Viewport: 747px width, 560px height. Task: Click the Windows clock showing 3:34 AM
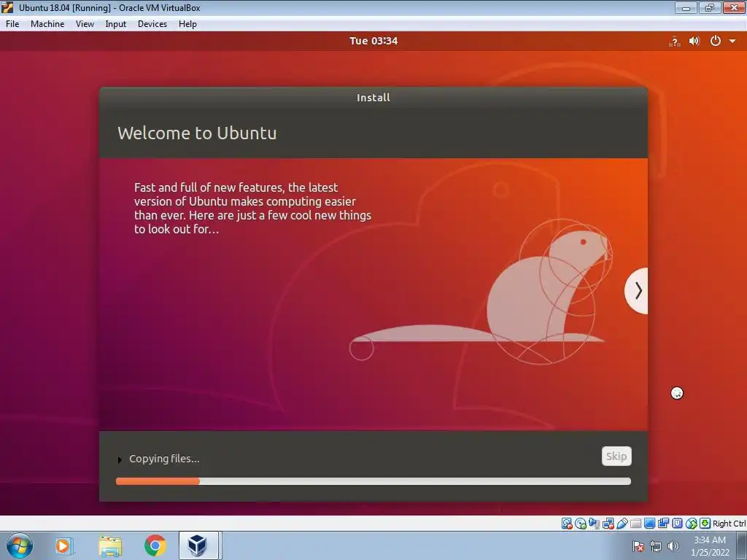tap(710, 546)
